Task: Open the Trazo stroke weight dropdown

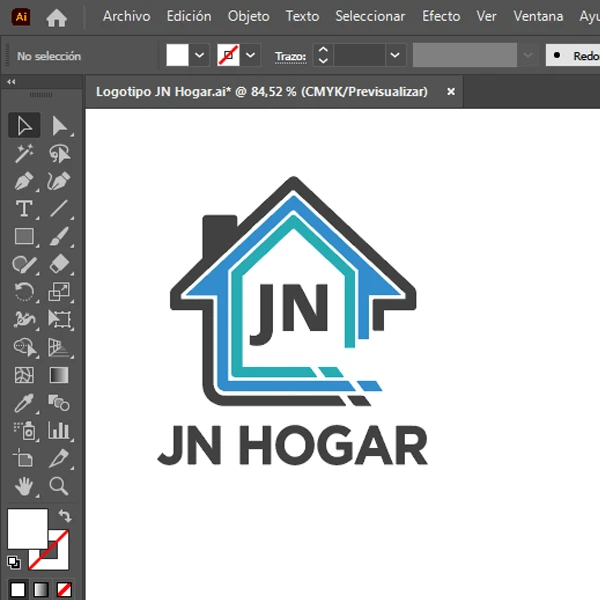Action: 395,55
